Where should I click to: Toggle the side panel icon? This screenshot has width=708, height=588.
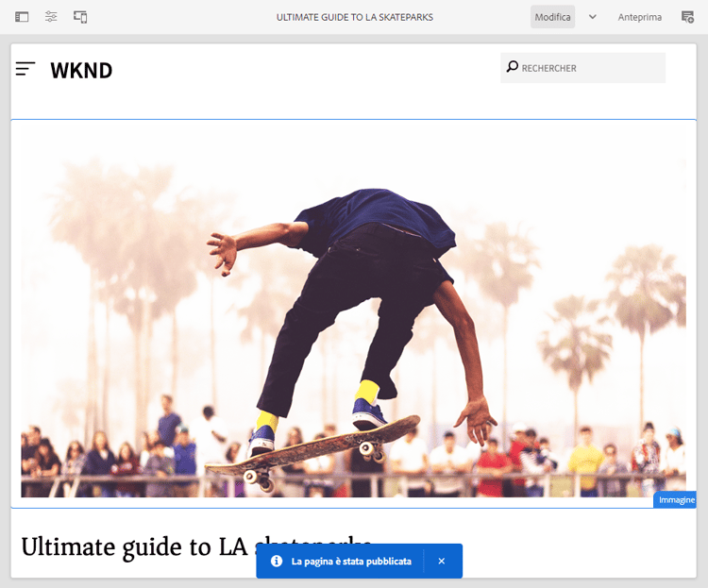point(22,17)
